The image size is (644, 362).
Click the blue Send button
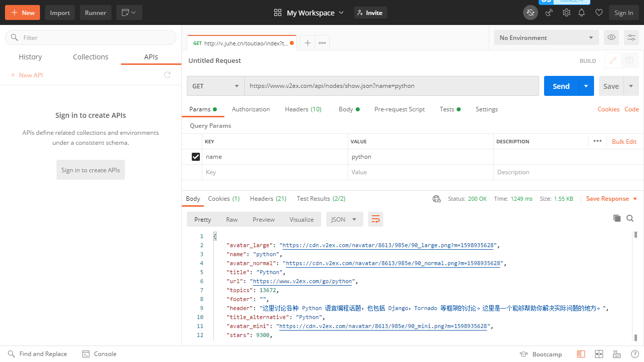(561, 86)
